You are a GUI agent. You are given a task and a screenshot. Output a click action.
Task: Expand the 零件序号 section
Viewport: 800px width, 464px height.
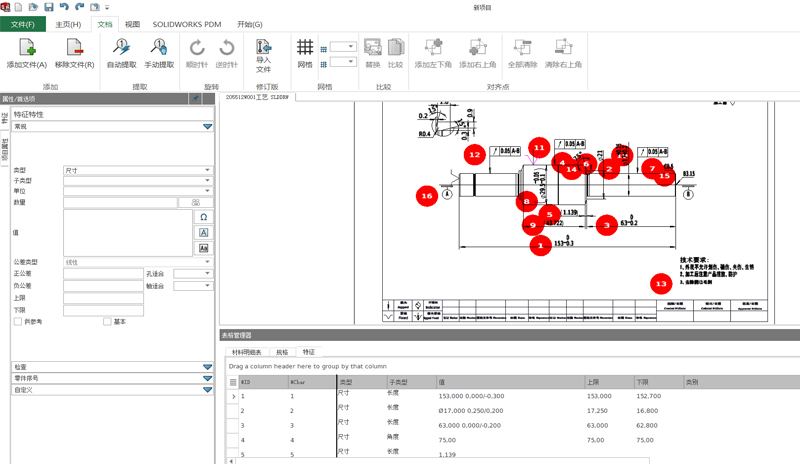[x=207, y=378]
